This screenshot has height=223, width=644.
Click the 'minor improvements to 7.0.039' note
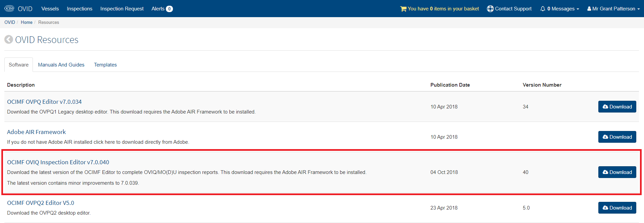pos(73,183)
